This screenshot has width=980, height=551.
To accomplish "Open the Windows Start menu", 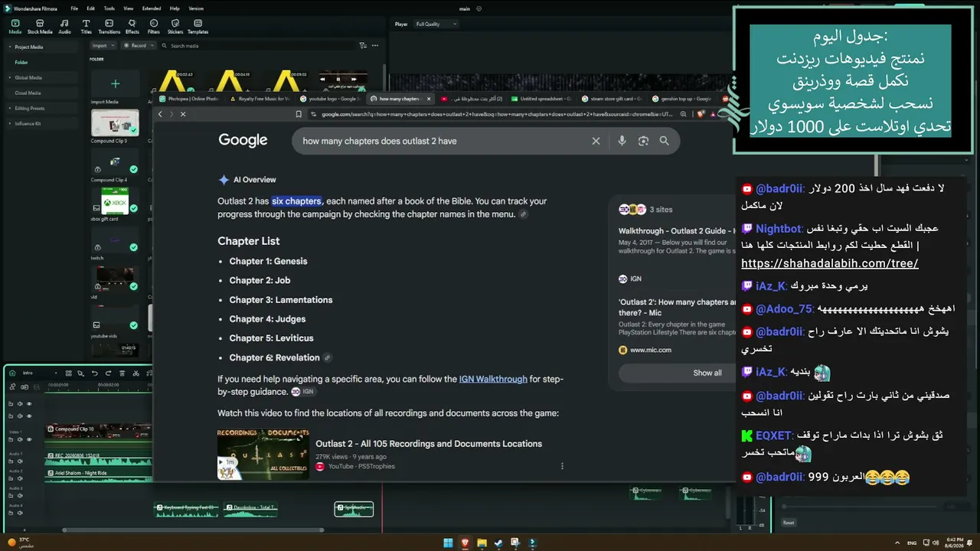I will (x=448, y=543).
